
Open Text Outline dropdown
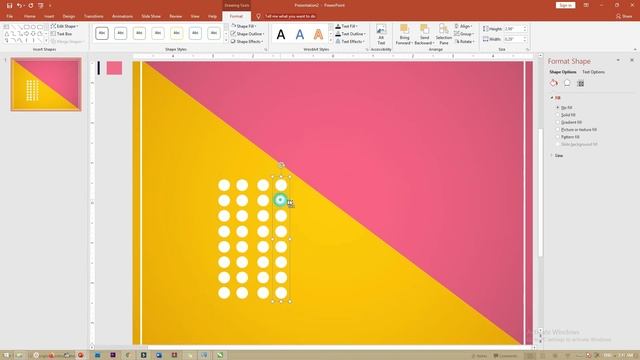click(350, 34)
